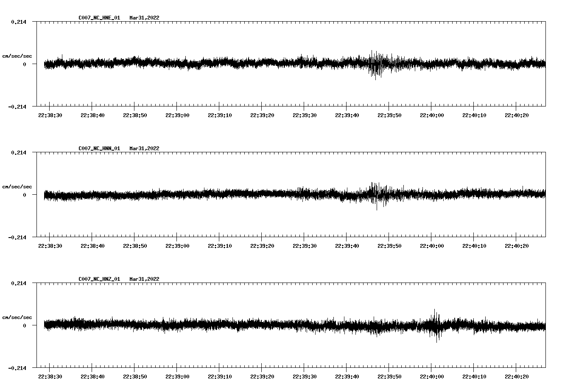The height and width of the screenshot is (392, 576).
Task: Click the 0.214 top value on HNN axis
Action: coord(19,153)
